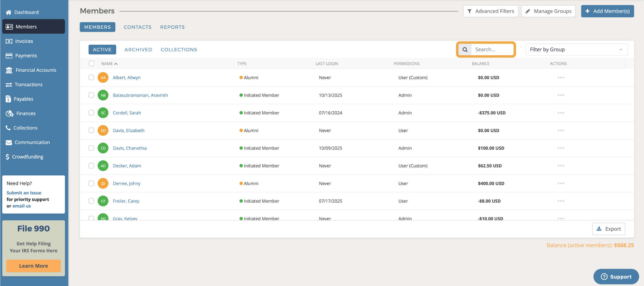Select the Invoices sidebar icon
Image resolution: width=644 pixels, height=286 pixels.
pyautogui.click(x=8, y=41)
